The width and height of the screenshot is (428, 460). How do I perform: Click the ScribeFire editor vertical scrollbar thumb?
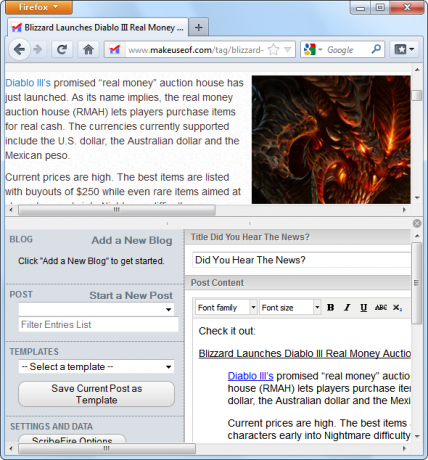(416, 283)
